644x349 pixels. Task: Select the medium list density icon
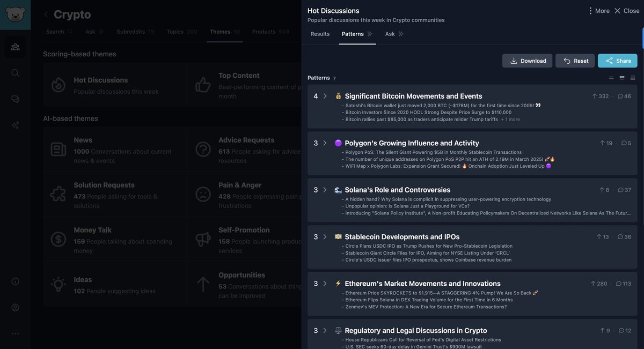[x=622, y=78]
